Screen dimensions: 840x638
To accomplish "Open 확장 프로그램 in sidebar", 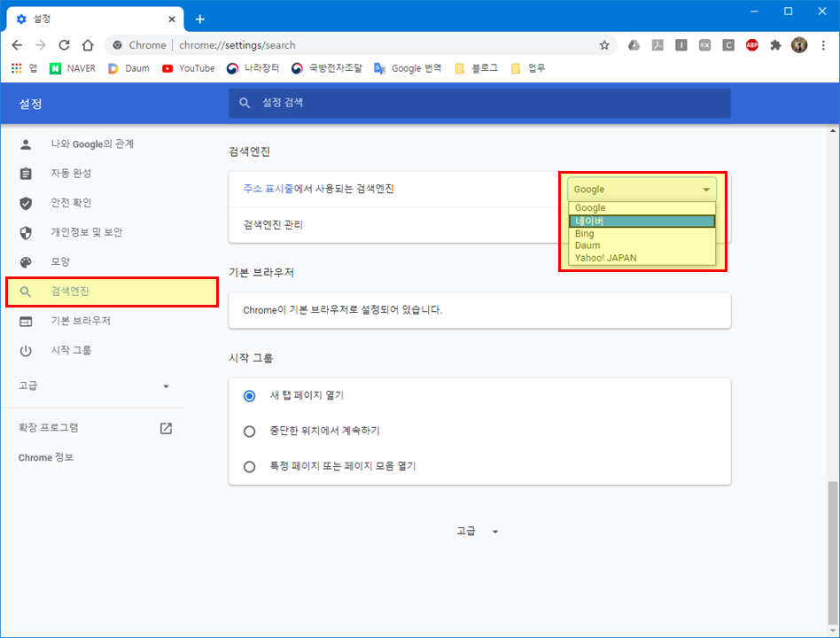I will (48, 427).
